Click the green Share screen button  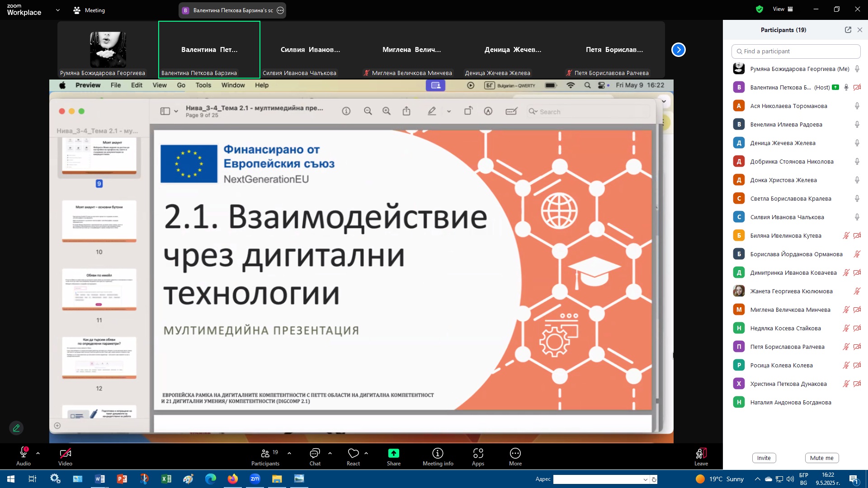394,456
